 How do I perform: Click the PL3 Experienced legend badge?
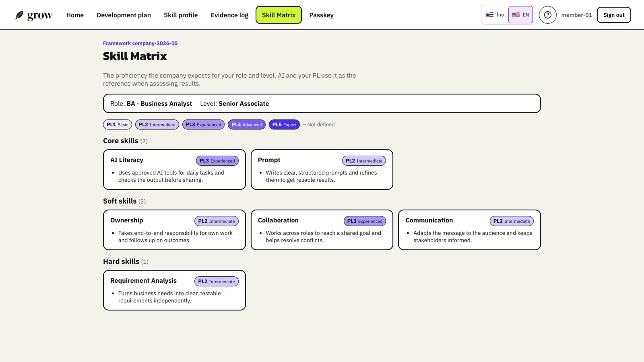203,125
